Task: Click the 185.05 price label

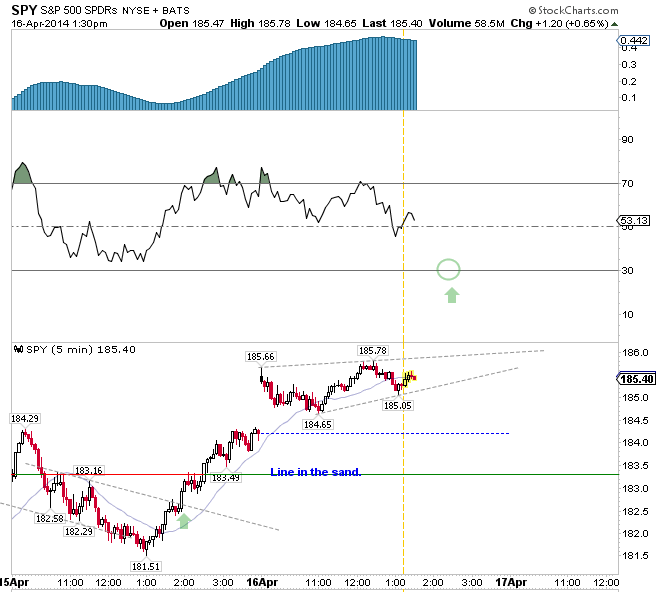Action: coord(397,406)
